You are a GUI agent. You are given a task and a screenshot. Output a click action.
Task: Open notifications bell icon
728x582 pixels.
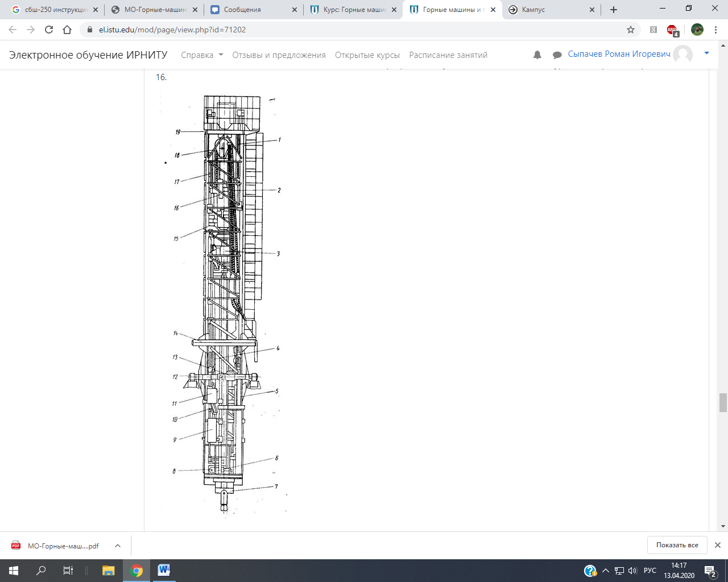537,55
